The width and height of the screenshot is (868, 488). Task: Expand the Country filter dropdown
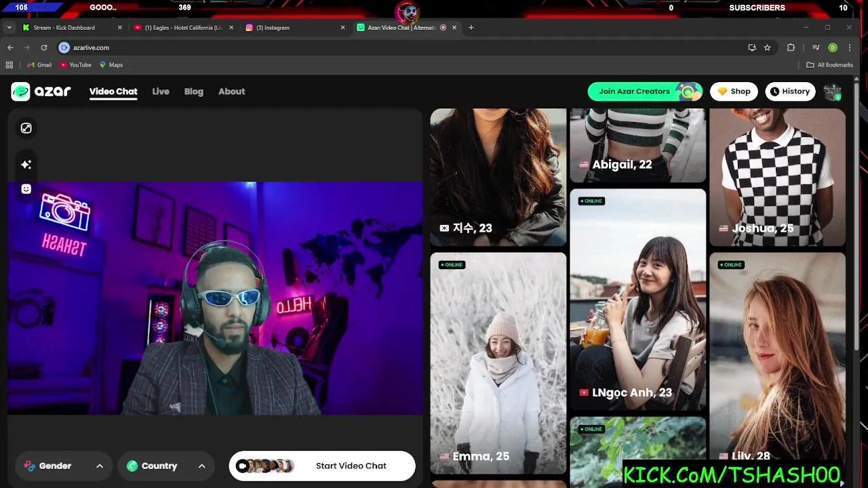coord(166,466)
